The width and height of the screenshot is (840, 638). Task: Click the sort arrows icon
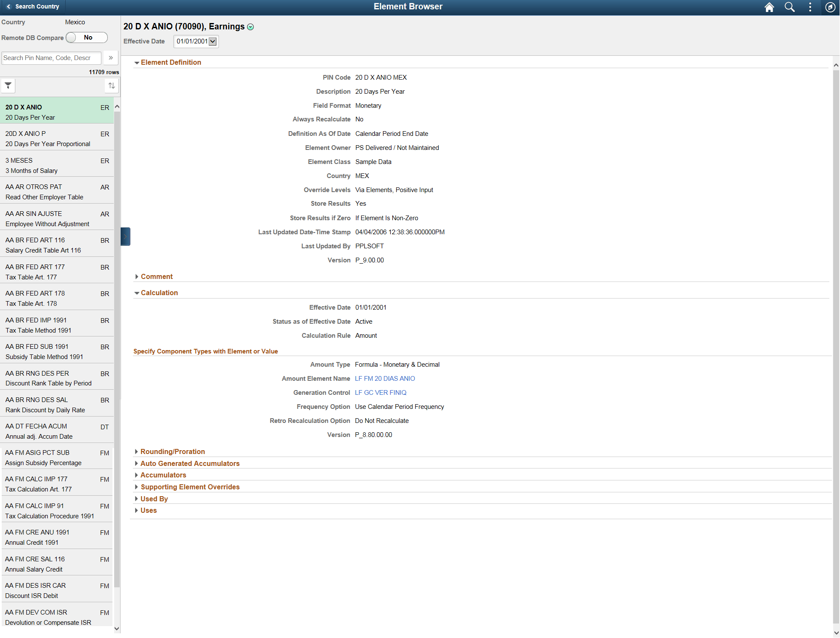click(x=111, y=86)
